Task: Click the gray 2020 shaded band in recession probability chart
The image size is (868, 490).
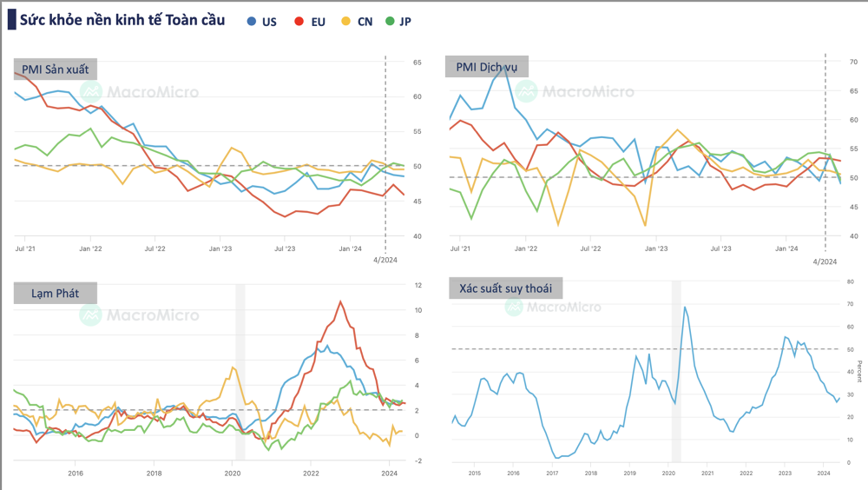Action: [x=676, y=374]
